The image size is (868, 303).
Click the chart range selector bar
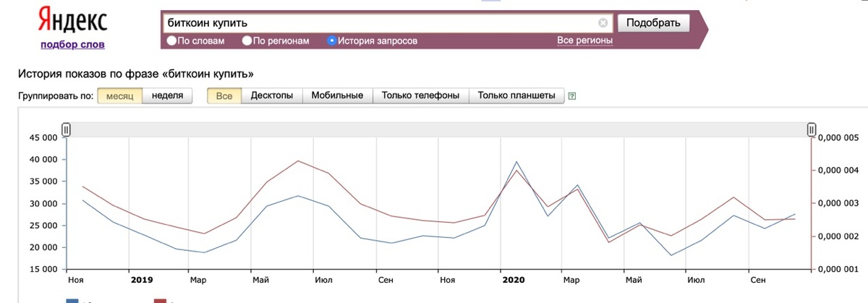tap(438, 129)
